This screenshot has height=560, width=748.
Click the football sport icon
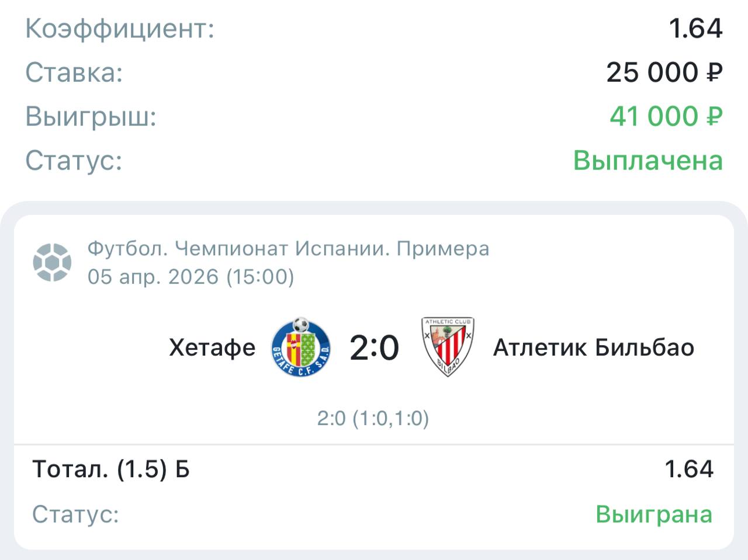point(53,262)
